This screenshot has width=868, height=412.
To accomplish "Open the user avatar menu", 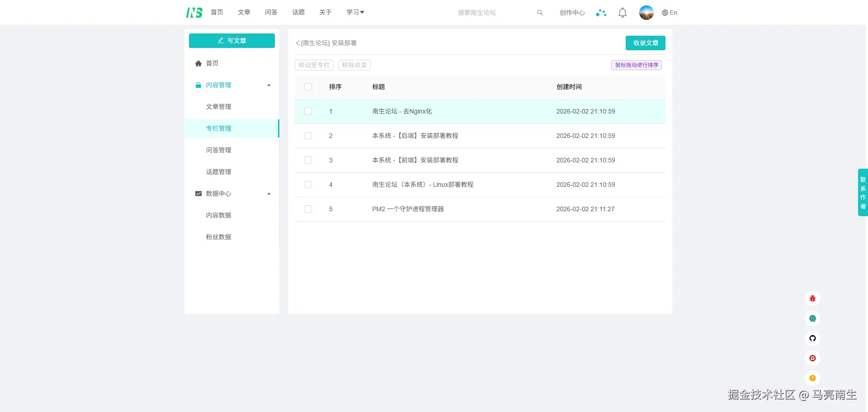I will (646, 12).
